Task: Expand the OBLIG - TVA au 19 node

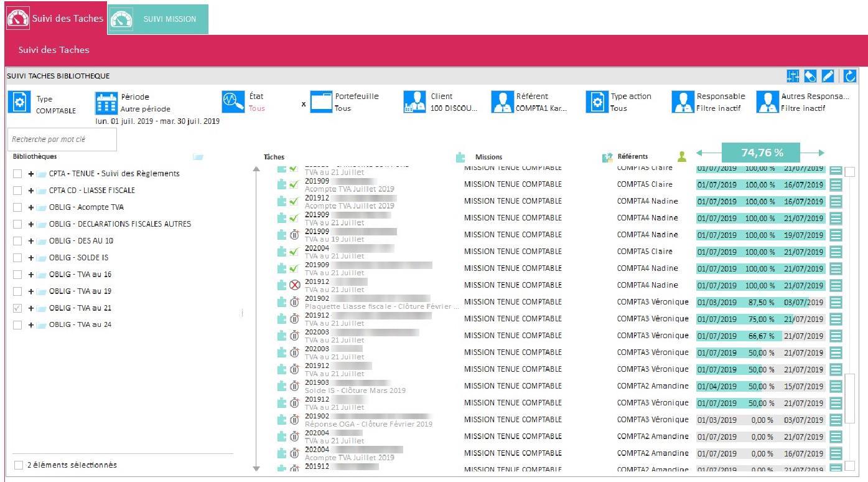Action: point(31,291)
